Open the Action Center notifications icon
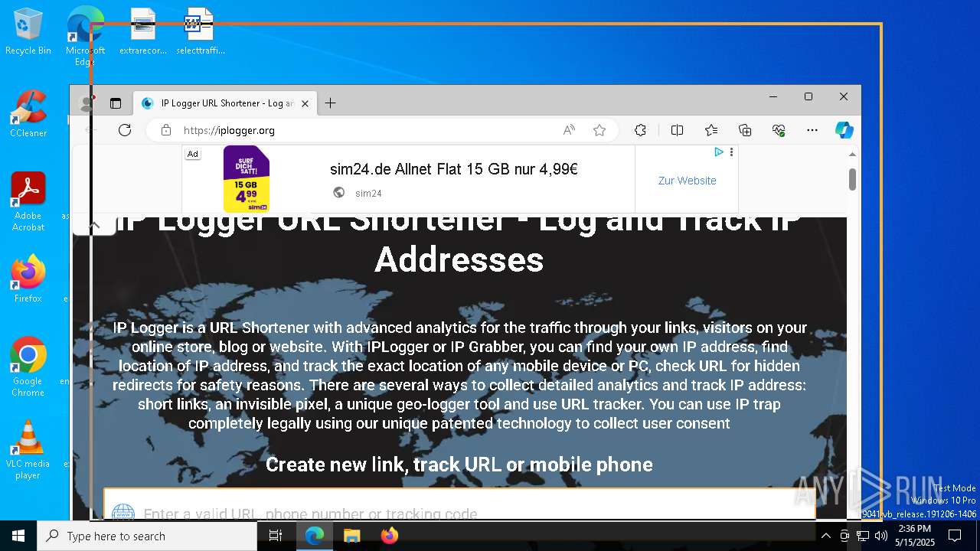The width and height of the screenshot is (980, 551). click(955, 536)
